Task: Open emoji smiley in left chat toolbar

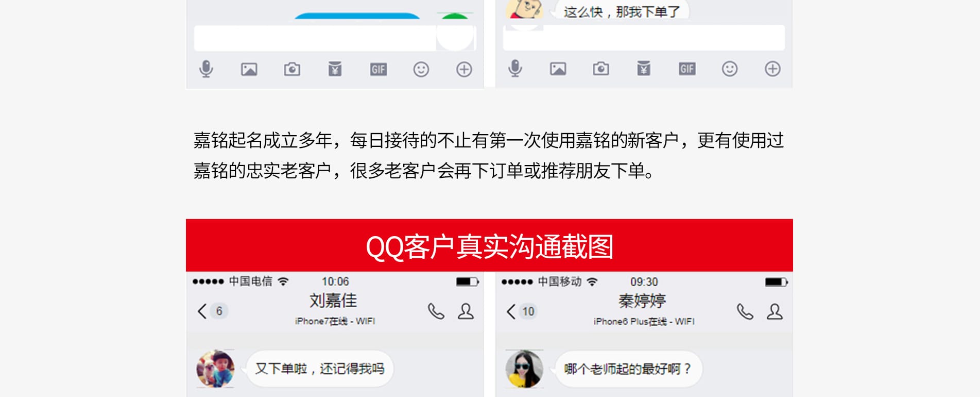Action: tap(421, 69)
